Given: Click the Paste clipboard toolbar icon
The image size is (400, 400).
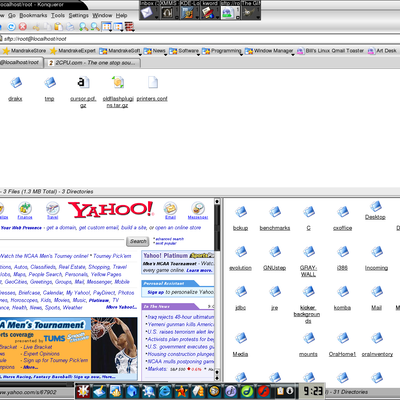Looking at the screenshot, I should coord(58,27).
